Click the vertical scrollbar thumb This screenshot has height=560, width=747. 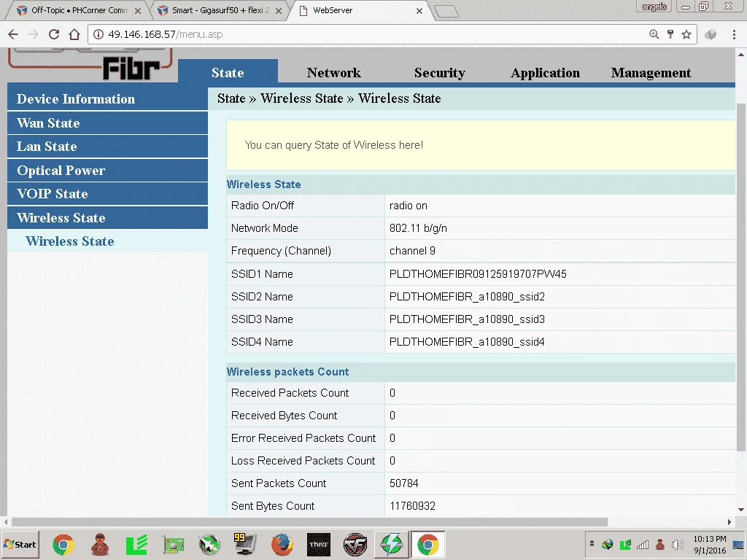tap(741, 276)
